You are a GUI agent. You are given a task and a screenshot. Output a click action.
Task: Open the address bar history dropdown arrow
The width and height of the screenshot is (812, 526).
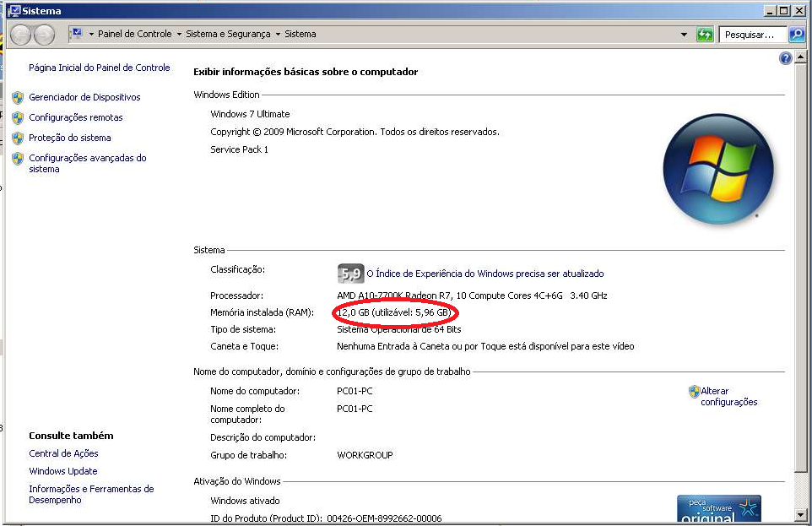click(684, 35)
